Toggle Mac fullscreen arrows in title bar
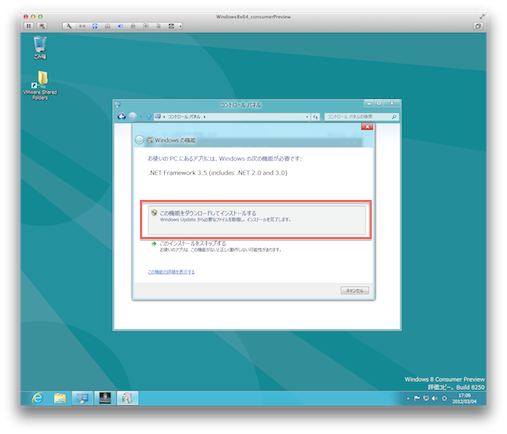 pyautogui.click(x=482, y=16)
